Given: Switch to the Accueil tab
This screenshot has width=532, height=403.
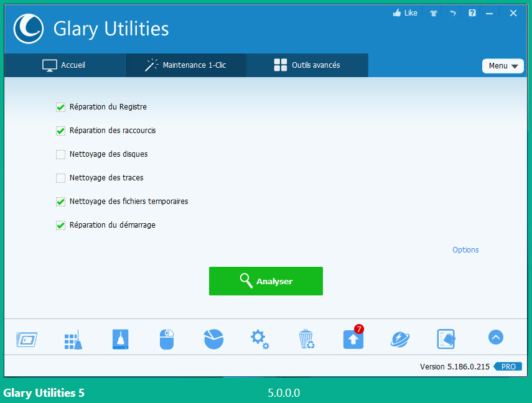Looking at the screenshot, I should 65,65.
